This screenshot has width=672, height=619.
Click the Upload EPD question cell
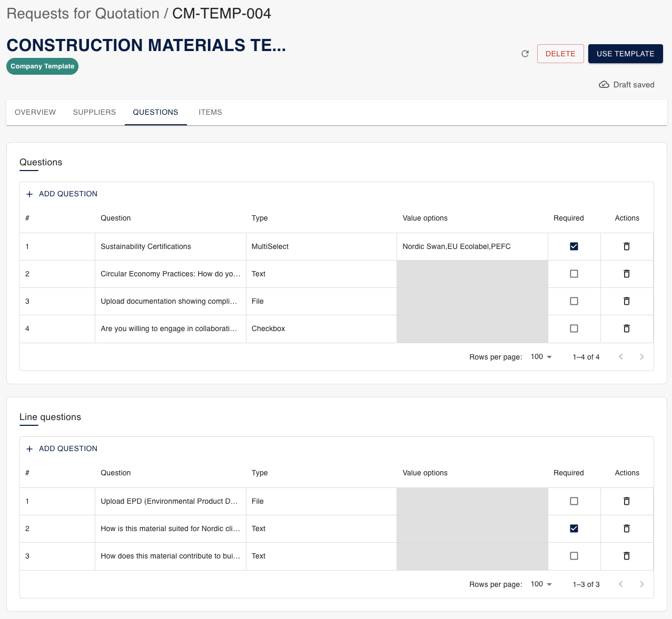pos(171,501)
